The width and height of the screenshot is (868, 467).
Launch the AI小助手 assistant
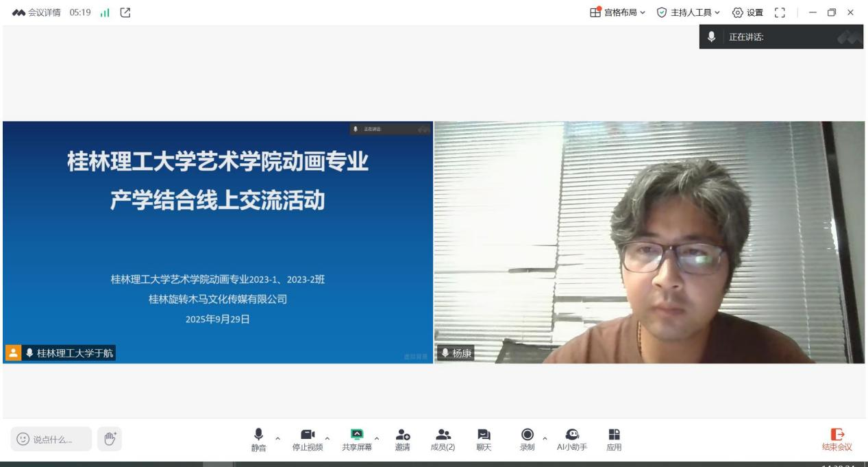[x=571, y=438]
